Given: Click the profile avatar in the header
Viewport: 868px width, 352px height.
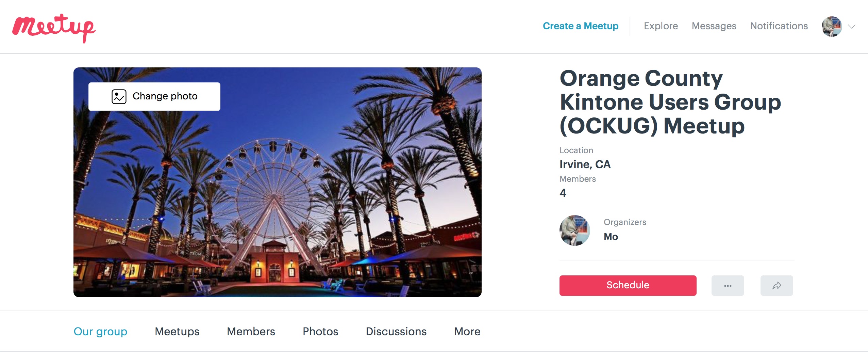Looking at the screenshot, I should click(x=832, y=27).
